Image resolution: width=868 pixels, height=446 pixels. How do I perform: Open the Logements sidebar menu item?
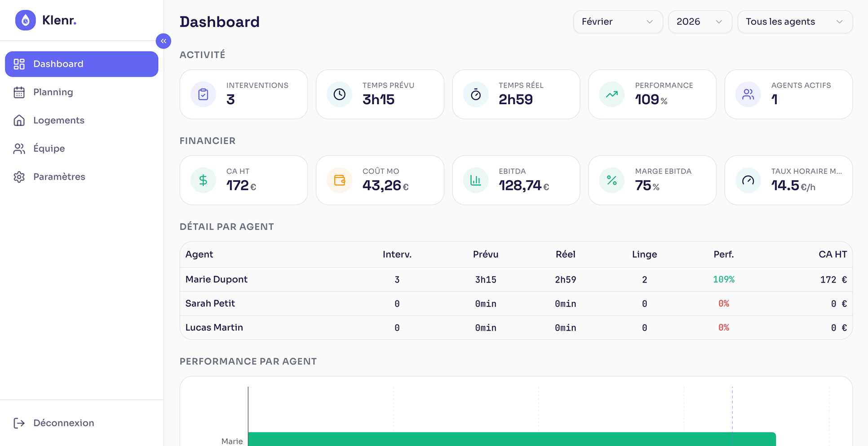[x=58, y=120]
